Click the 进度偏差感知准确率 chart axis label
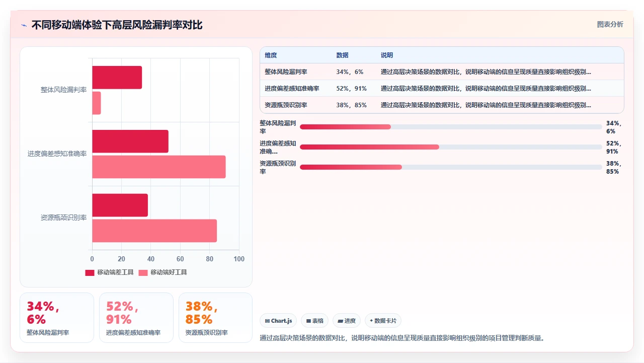 pos(57,154)
